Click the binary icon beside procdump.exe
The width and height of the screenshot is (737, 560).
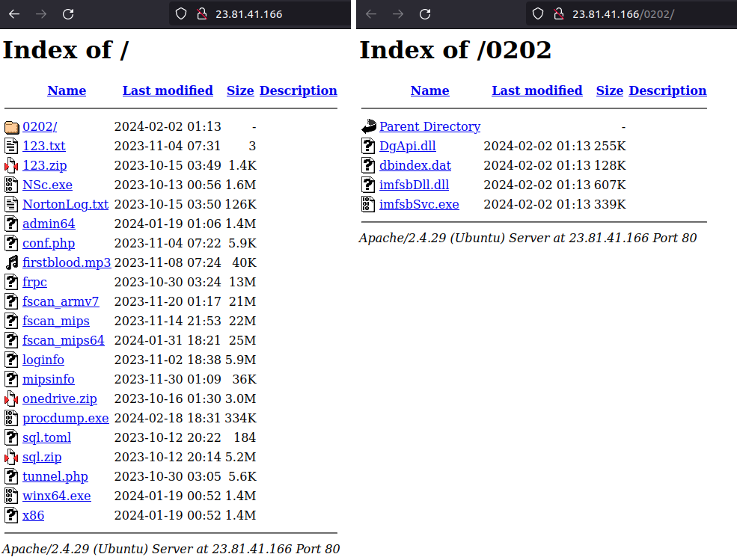(11, 418)
